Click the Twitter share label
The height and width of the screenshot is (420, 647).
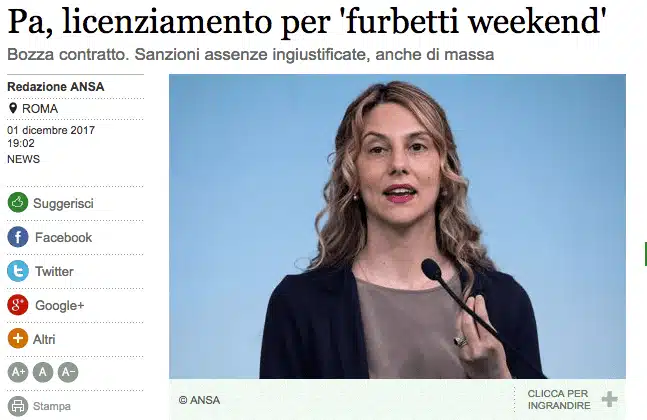54,271
